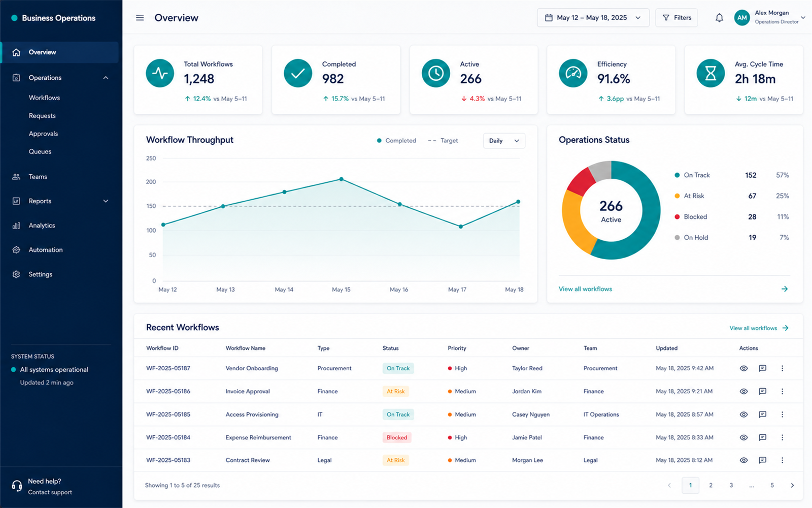Click the donut chart's 266 Active center

click(611, 211)
